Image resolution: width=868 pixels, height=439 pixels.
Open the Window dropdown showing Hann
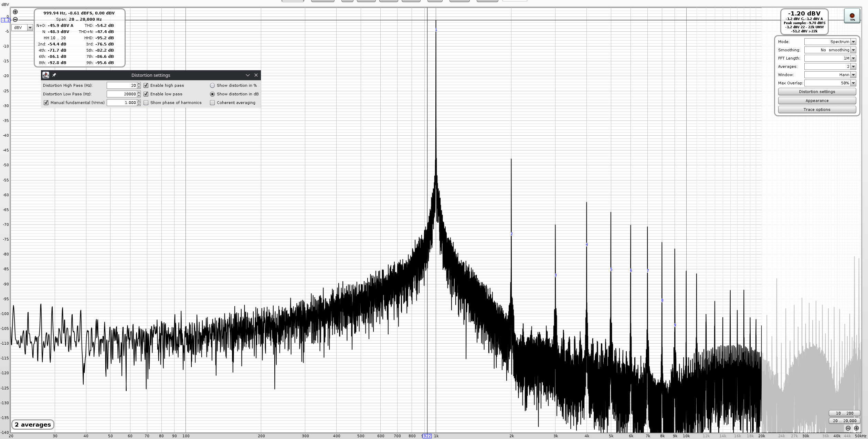pyautogui.click(x=830, y=75)
